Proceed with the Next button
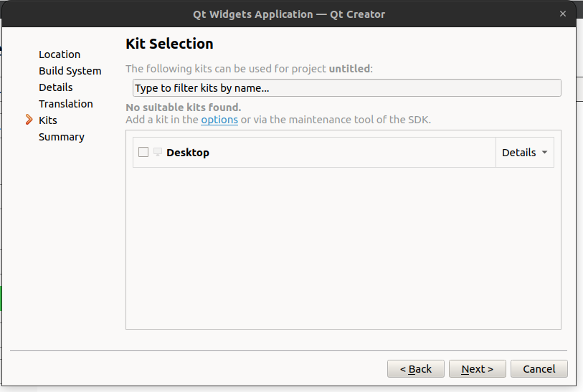This screenshot has width=583, height=392. pyautogui.click(x=478, y=369)
